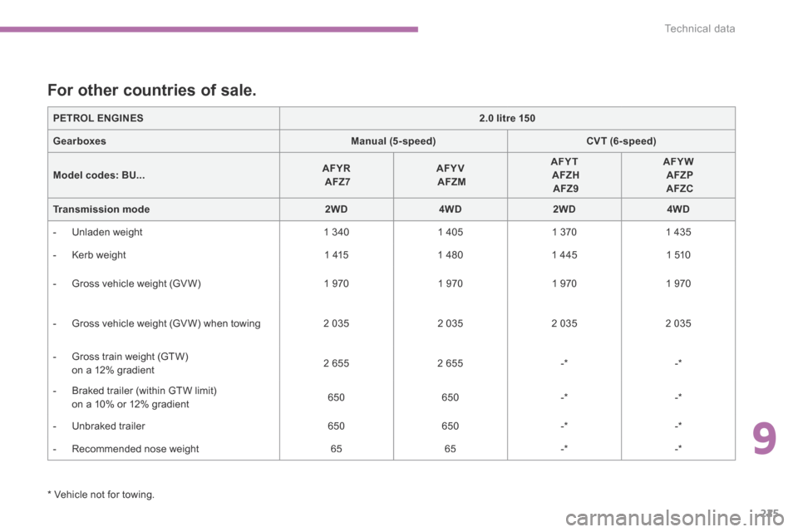Image resolution: width=798 pixels, height=532 pixels.
Task: Click the 'Gearboxes' row label
Action: click(80, 141)
